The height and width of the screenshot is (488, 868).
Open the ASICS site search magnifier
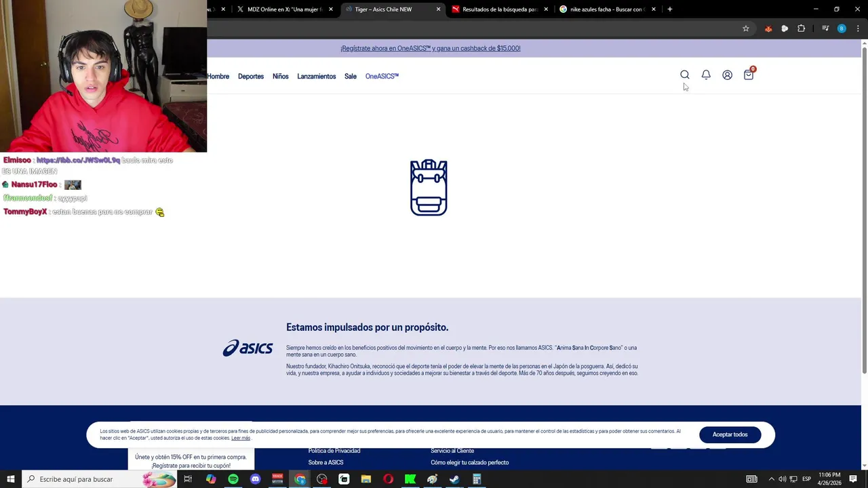pos(685,75)
